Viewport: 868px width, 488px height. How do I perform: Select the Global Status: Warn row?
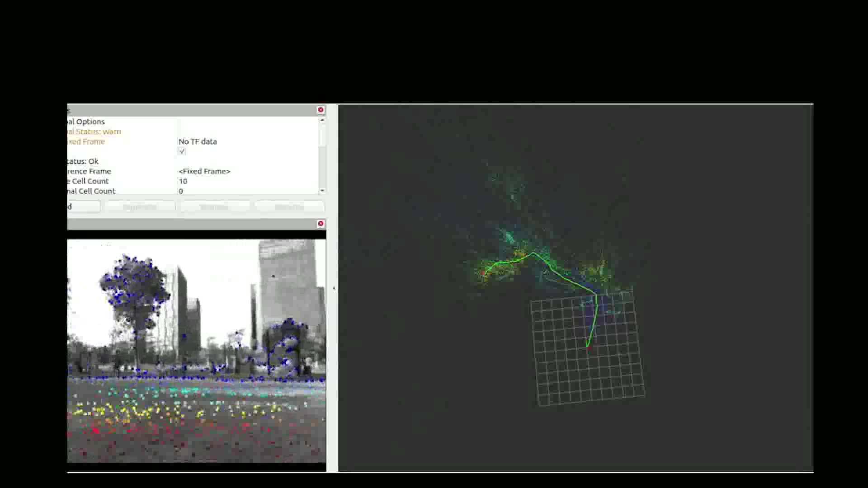94,131
